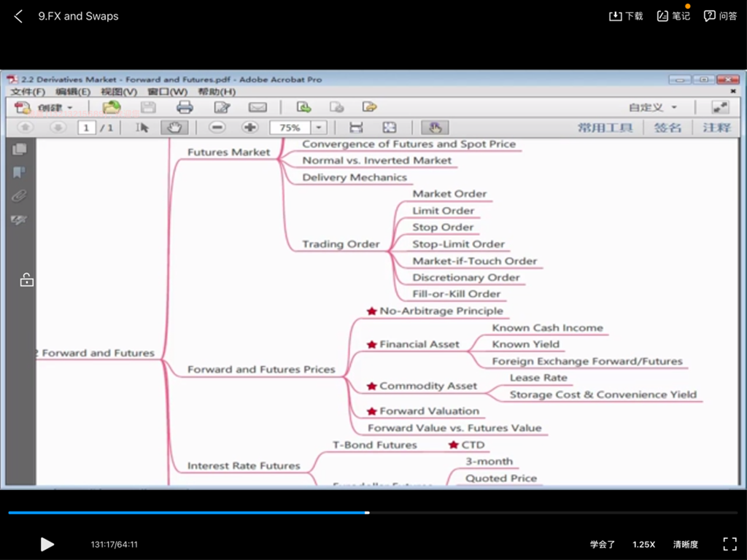Viewport: 747px width, 560px height.
Task: Click the 75% zoom value field
Action: coord(290,128)
